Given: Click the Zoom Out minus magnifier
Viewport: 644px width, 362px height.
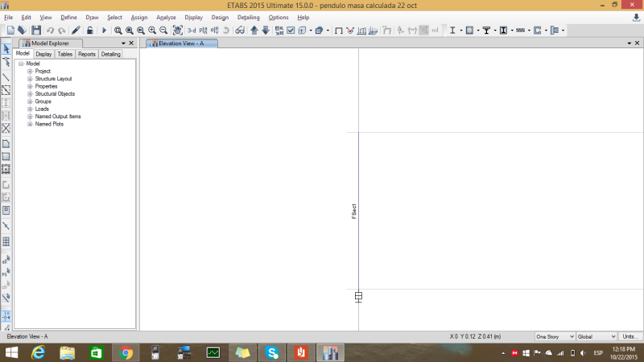Looking at the screenshot, I should pos(163,31).
